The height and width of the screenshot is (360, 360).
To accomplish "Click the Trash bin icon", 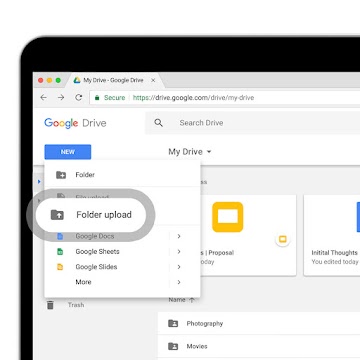I will (50, 305).
